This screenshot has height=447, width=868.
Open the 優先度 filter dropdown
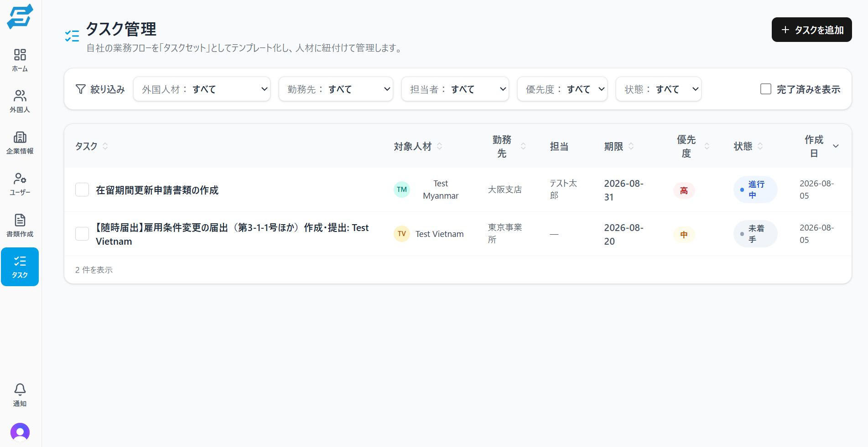coord(562,89)
